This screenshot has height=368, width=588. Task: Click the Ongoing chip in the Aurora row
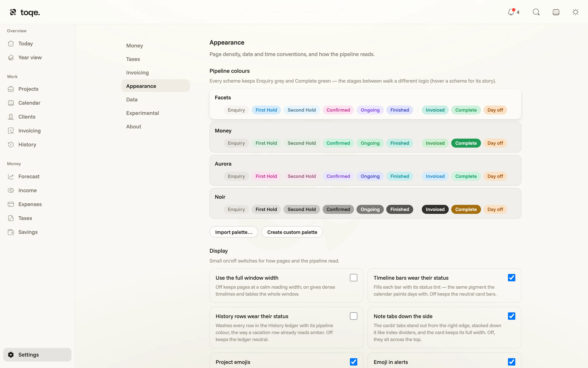[370, 176]
